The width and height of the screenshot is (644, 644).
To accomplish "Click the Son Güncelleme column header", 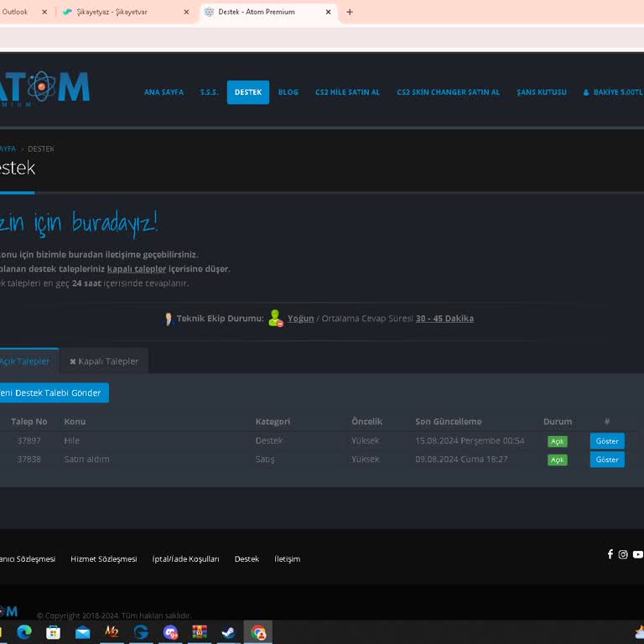I will tap(448, 422).
